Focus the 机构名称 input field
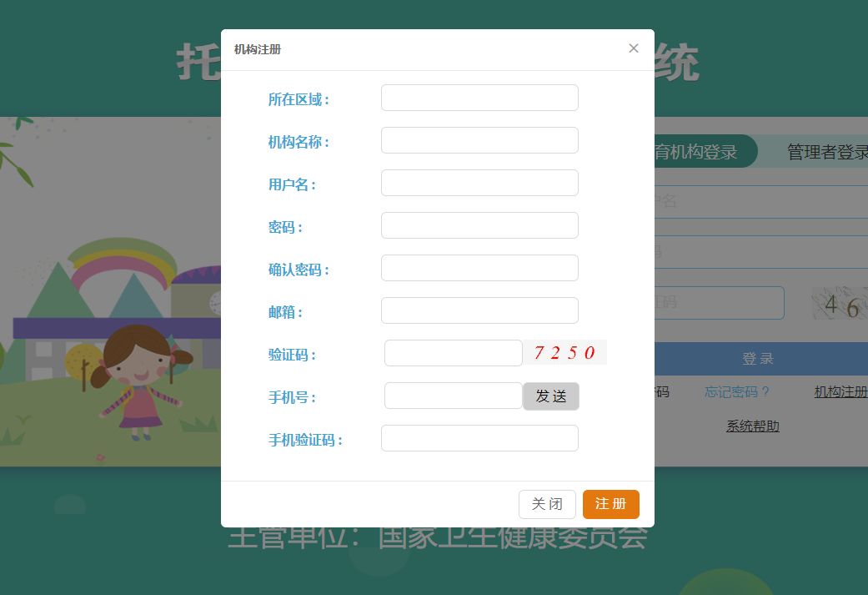The height and width of the screenshot is (595, 868). pos(479,140)
